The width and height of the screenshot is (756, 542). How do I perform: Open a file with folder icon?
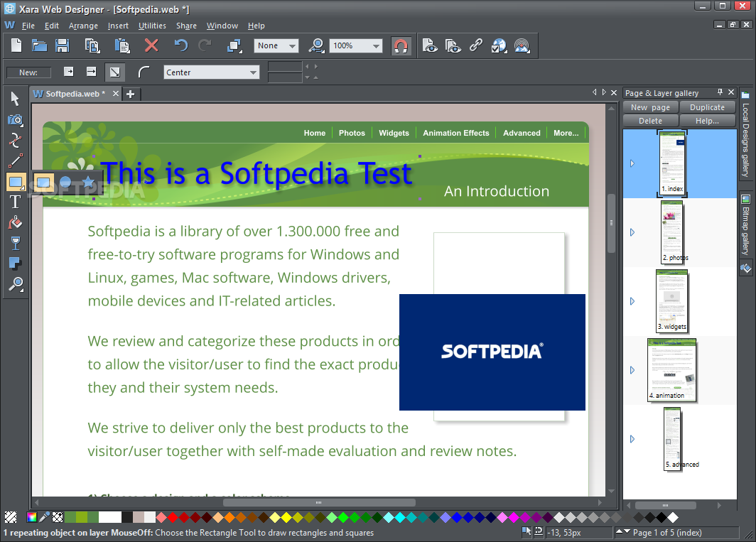pyautogui.click(x=39, y=45)
